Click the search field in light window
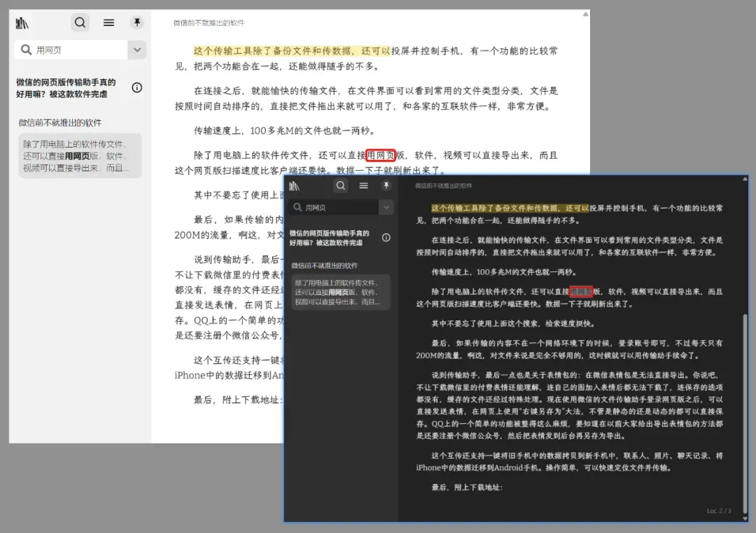Image resolution: width=756 pixels, height=533 pixels. point(71,50)
